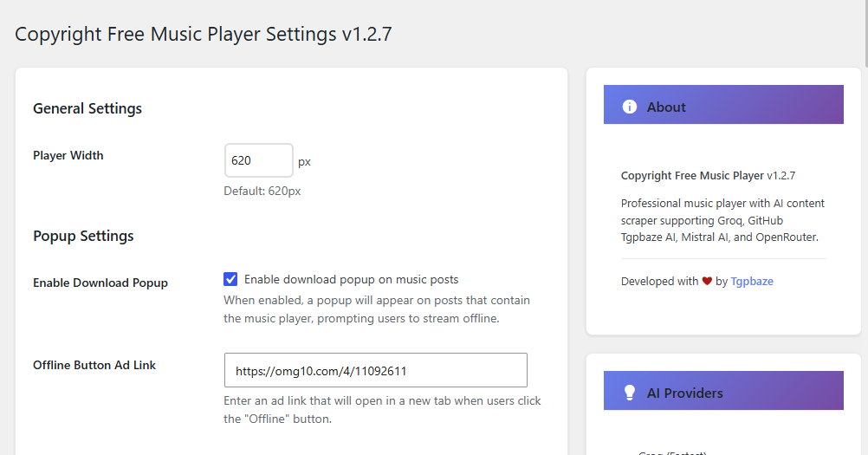Click the red heart icon
Image resolution: width=868 pixels, height=455 pixels.
click(x=707, y=281)
